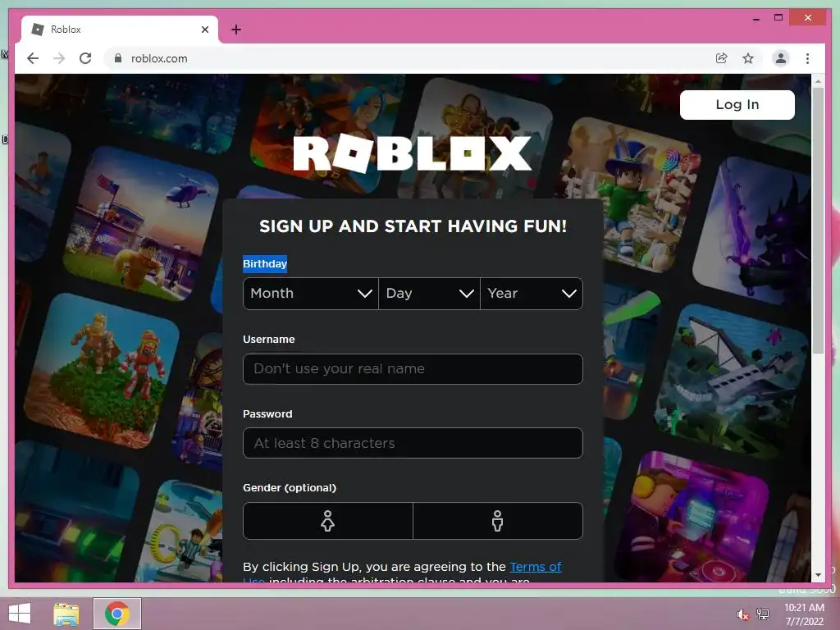Go back using the browser back arrow
Screen dimensions: 840x630
tap(33, 58)
